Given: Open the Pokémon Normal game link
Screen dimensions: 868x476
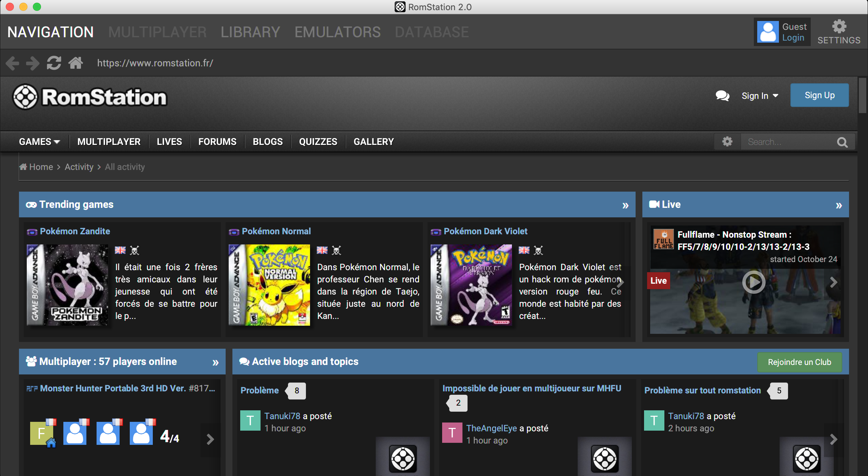Looking at the screenshot, I should click(276, 231).
